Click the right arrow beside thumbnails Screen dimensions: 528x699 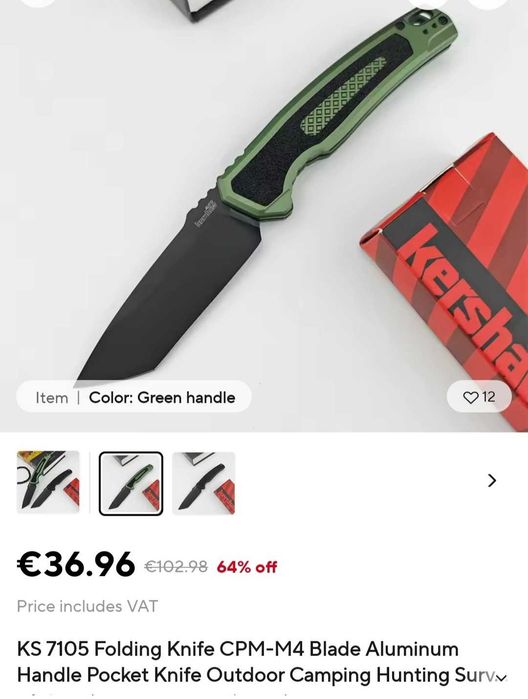coord(492,481)
